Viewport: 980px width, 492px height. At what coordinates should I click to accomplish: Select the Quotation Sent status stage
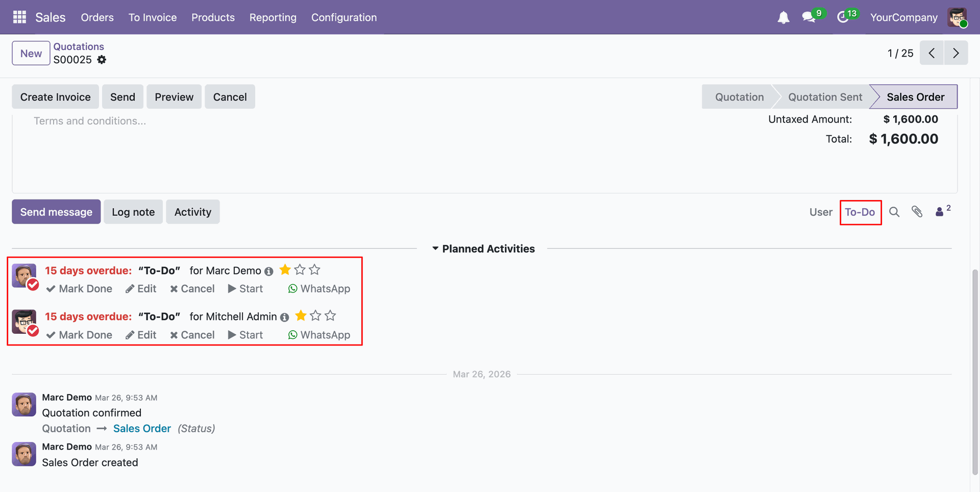pos(825,97)
